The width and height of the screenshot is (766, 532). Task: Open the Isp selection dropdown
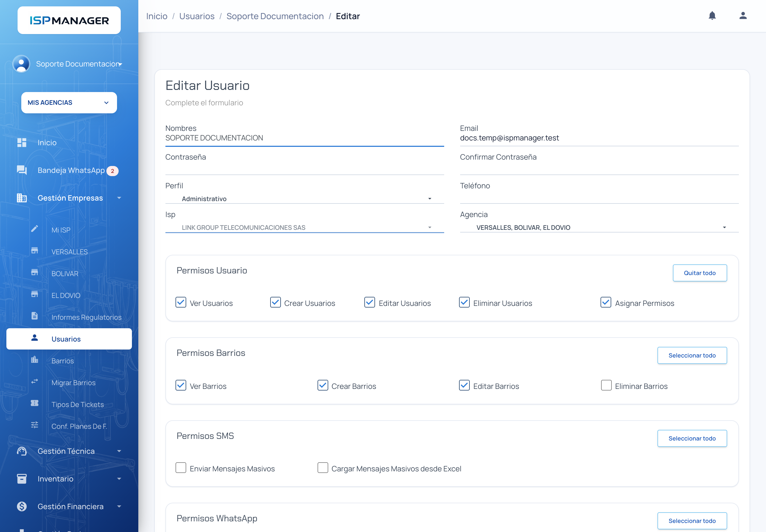(x=304, y=227)
